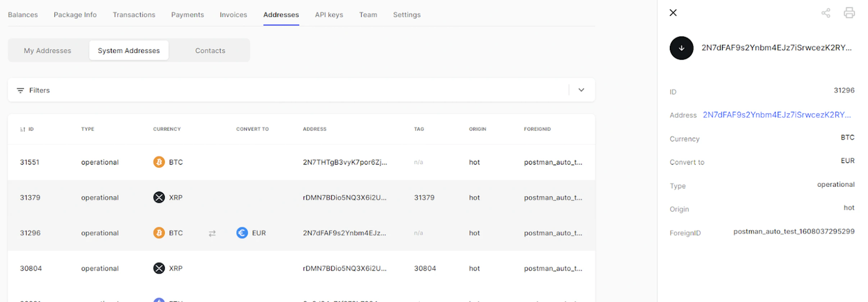Click address rDMN7BDio5NQ3X6i2U... in row 30804
The image size is (868, 302).
tap(344, 268)
